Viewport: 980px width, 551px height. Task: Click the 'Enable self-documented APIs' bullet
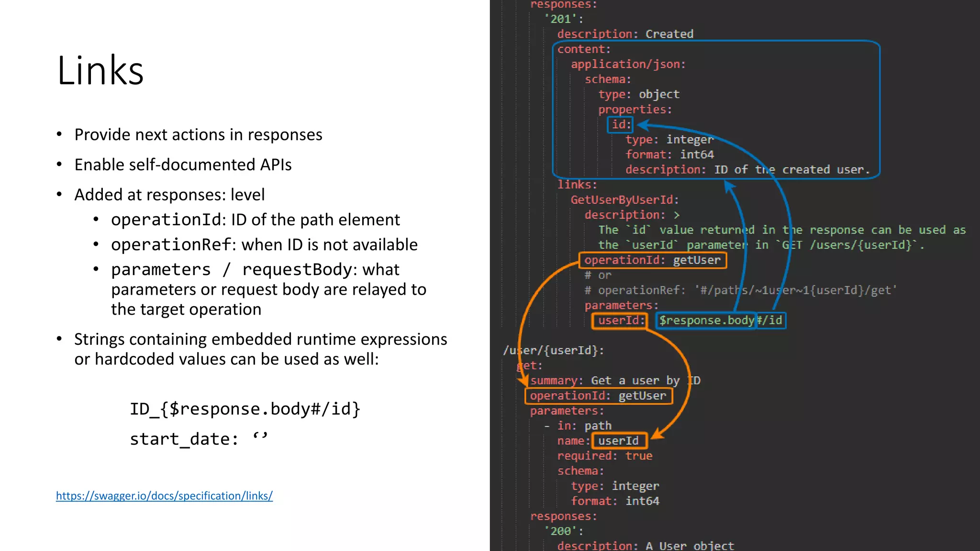183,165
